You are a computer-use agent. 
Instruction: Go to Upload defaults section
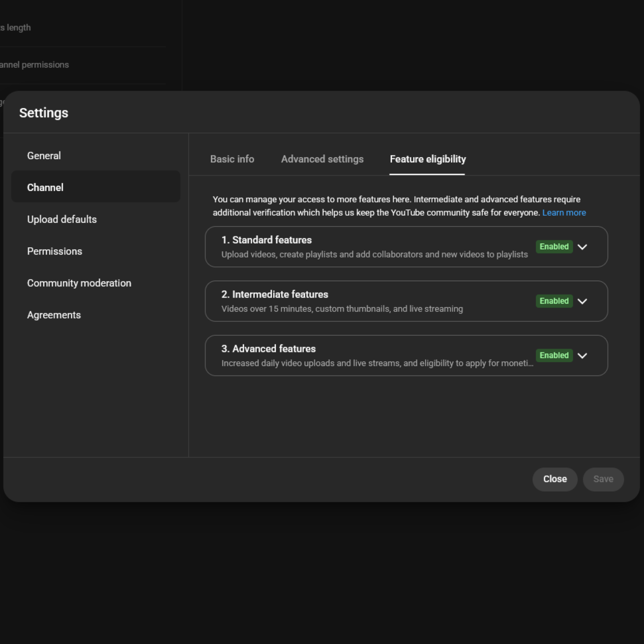pyautogui.click(x=62, y=219)
